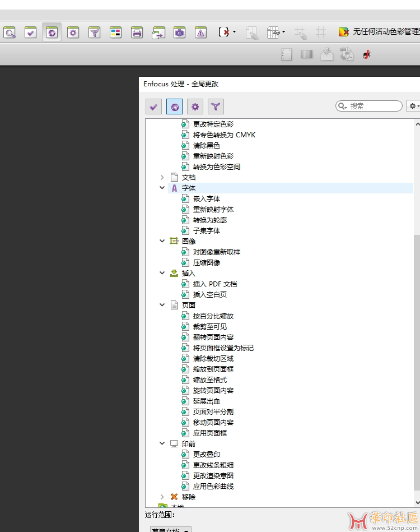Screen dimensions: 420x532
Task: Open the warning triangle Navigator icon
Action: coord(200,33)
